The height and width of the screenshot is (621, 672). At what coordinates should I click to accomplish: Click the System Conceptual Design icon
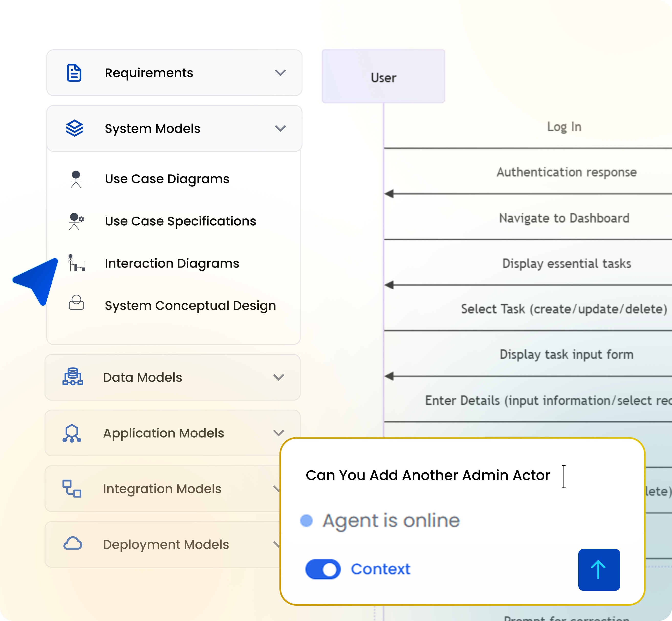(76, 302)
